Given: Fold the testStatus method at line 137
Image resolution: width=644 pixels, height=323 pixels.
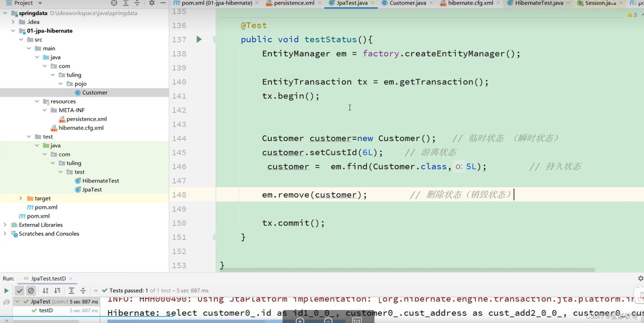Looking at the screenshot, I should click(216, 39).
